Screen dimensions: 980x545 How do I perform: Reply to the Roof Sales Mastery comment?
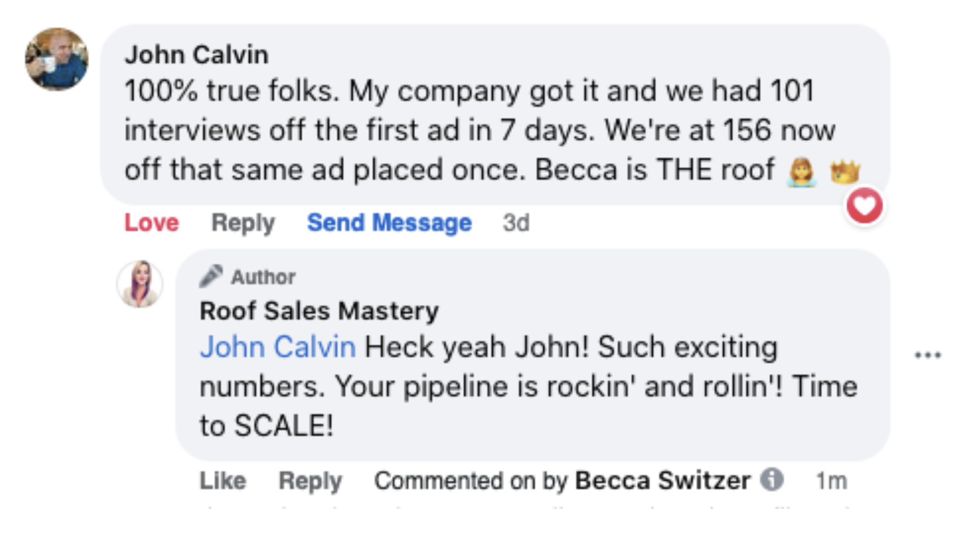pyautogui.click(x=310, y=481)
